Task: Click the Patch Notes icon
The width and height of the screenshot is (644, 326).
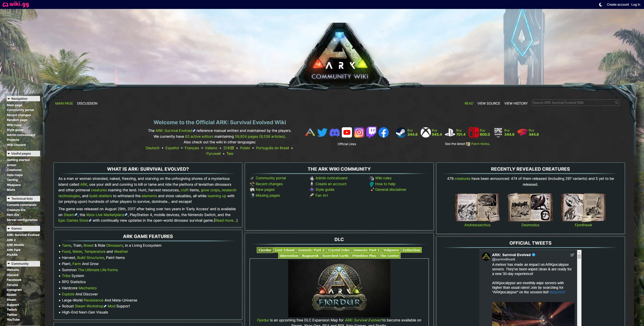Action: click(468, 144)
